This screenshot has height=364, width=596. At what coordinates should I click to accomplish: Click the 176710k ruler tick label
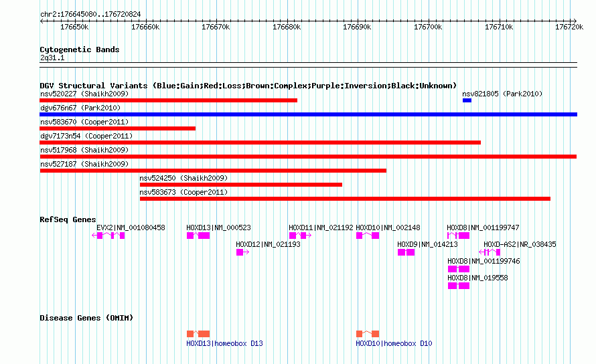tap(499, 27)
